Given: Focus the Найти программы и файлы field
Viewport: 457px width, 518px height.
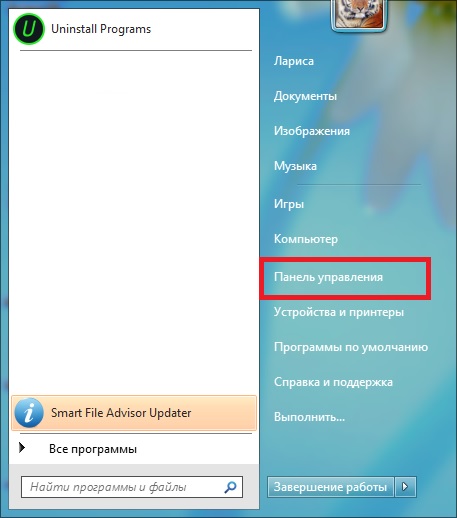Looking at the screenshot, I should (x=132, y=487).
